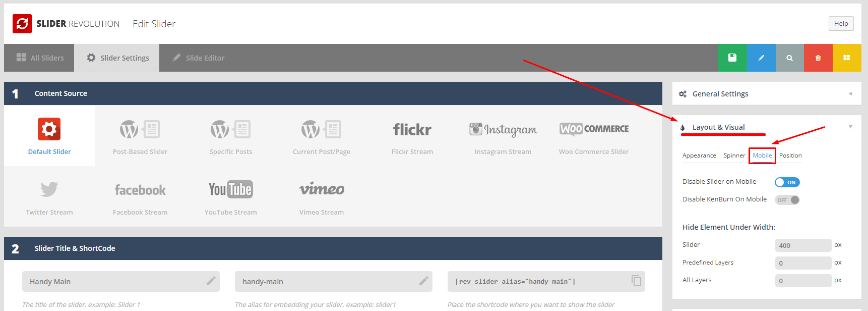This screenshot has height=311, width=868.
Task: Click the Facebook Stream label
Action: 140,212
